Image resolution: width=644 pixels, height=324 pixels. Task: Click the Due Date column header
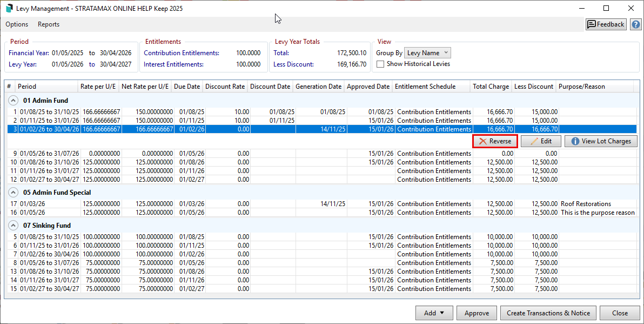tap(187, 87)
